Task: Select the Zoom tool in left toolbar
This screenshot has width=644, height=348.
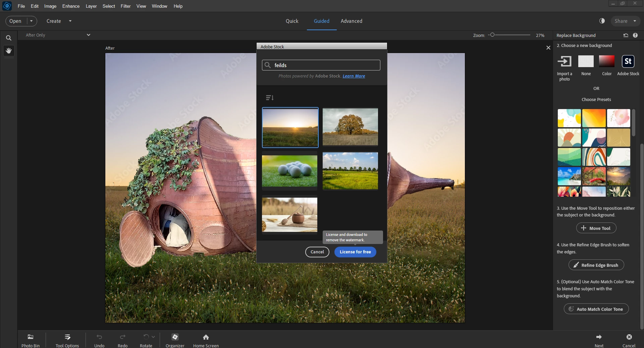Action: (x=9, y=38)
